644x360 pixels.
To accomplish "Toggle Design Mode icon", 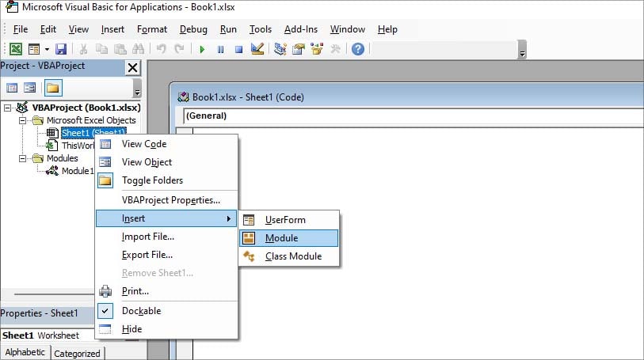I will click(257, 49).
